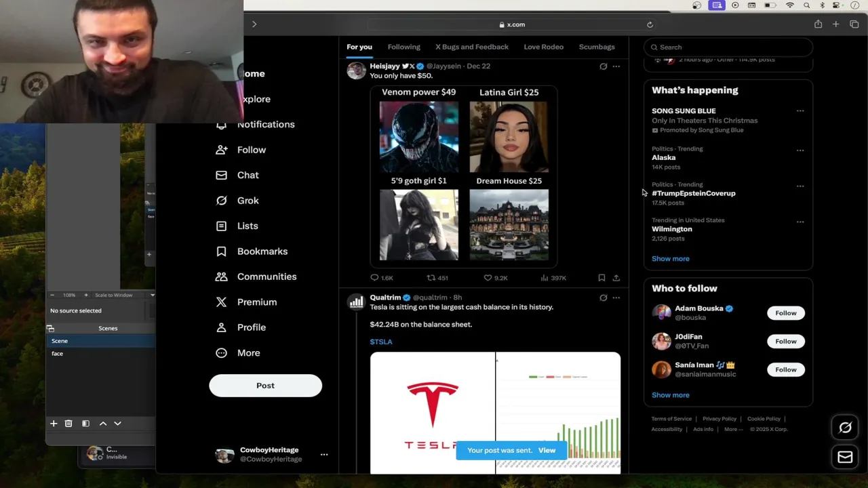Select the For you tab
The image size is (868, 488).
359,47
